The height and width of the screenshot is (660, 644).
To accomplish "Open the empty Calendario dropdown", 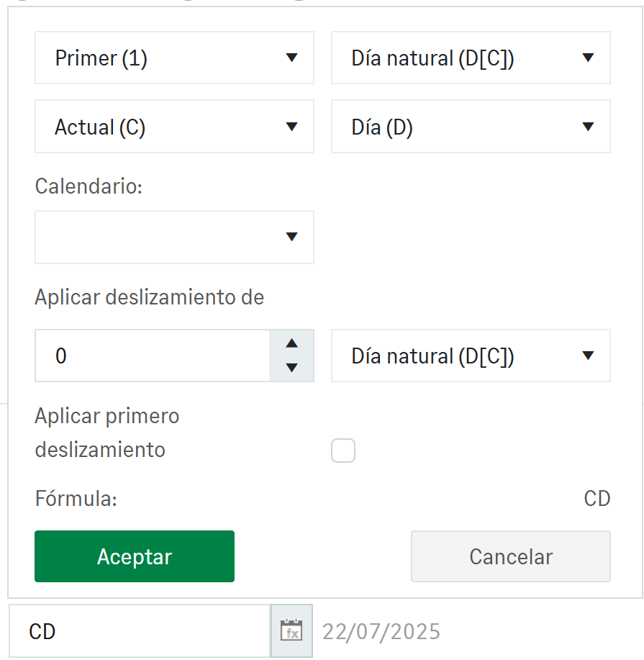I will [x=174, y=237].
